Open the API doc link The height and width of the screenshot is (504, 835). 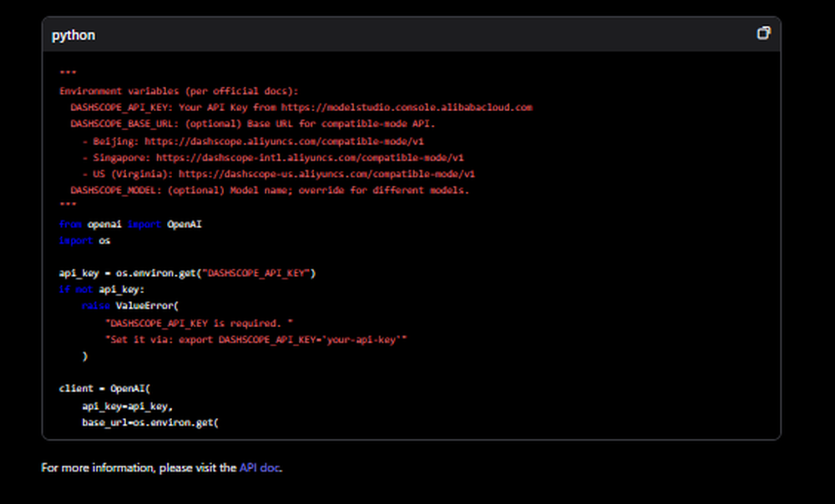(258, 468)
